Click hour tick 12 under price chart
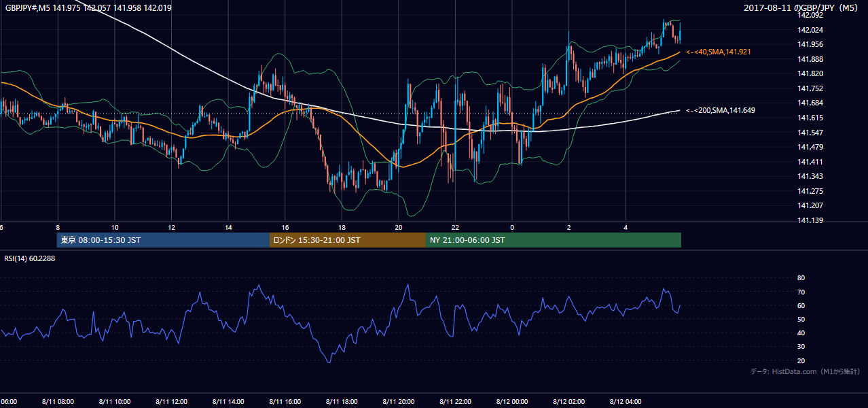This screenshot has height=408, width=868. 171,228
